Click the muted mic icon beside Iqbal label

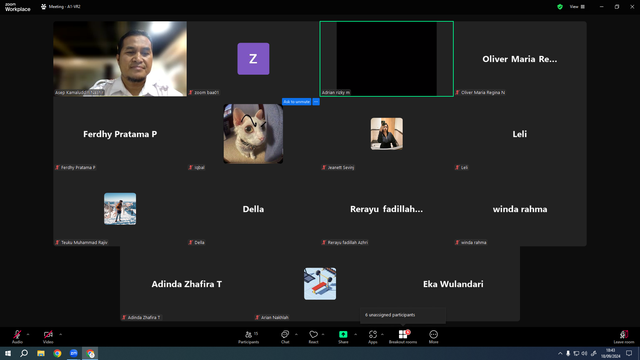click(191, 167)
